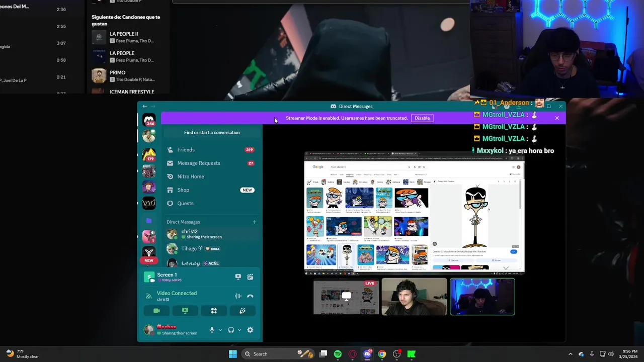
Task: Click the Nitro Home icon
Action: coord(170,176)
